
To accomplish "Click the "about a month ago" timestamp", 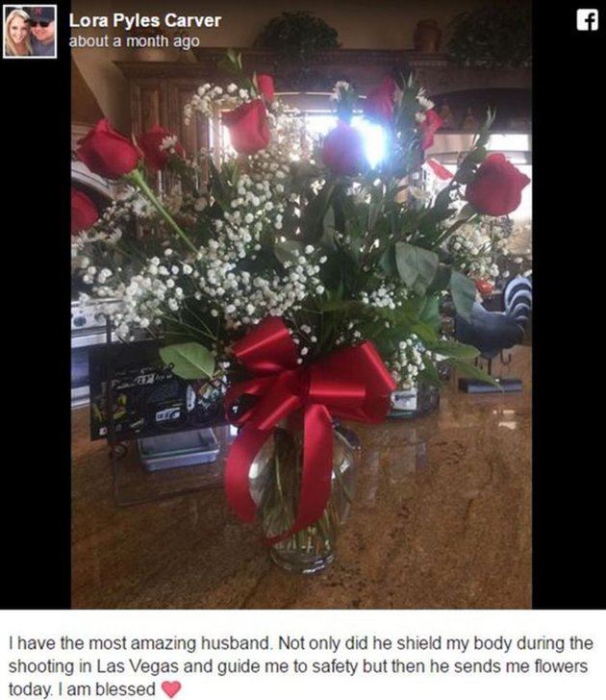I will [134, 41].
